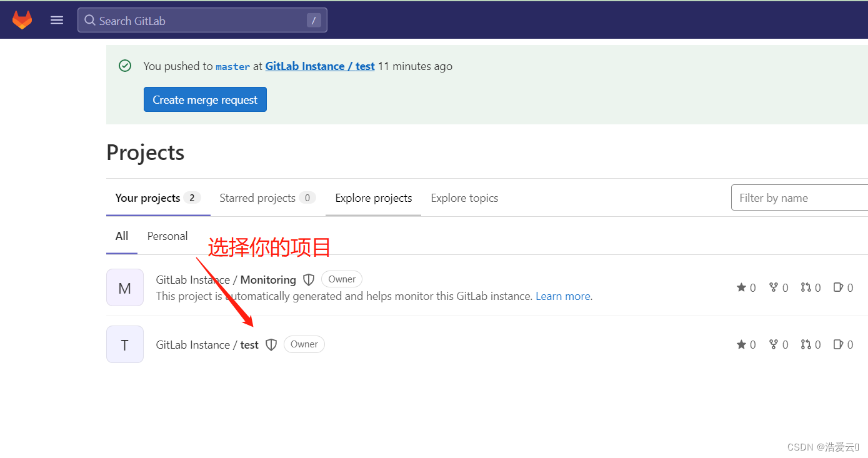Click the Projects page heading
Viewport: 868px width, 458px height.
point(146,152)
